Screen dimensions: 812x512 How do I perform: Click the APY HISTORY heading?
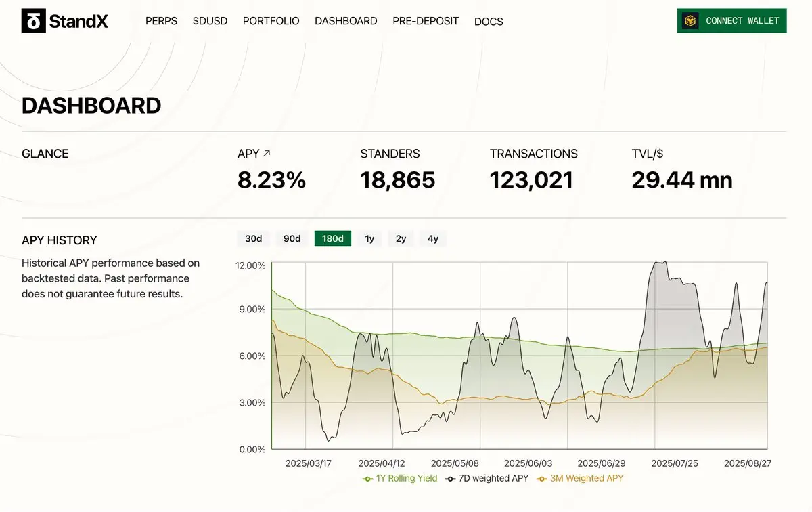[x=60, y=240]
